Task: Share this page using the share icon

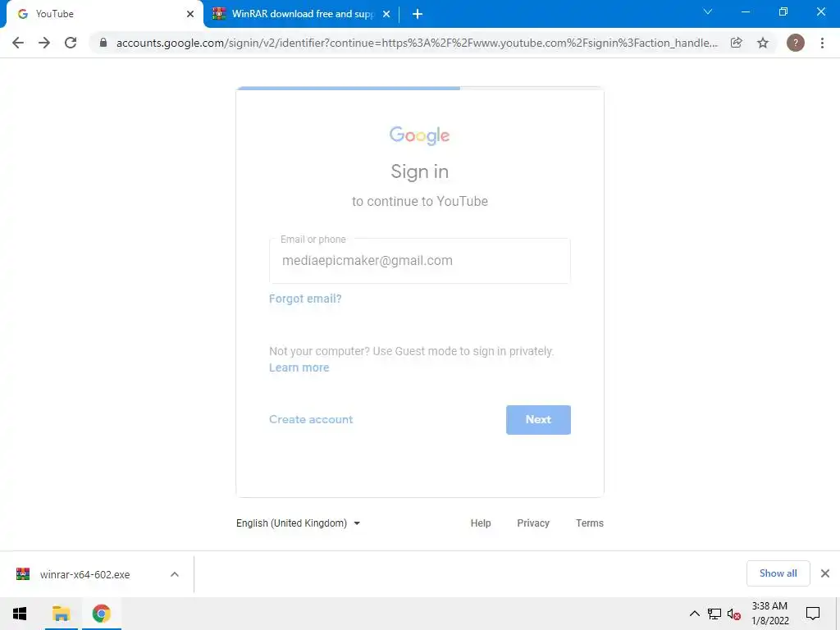Action: click(x=737, y=43)
